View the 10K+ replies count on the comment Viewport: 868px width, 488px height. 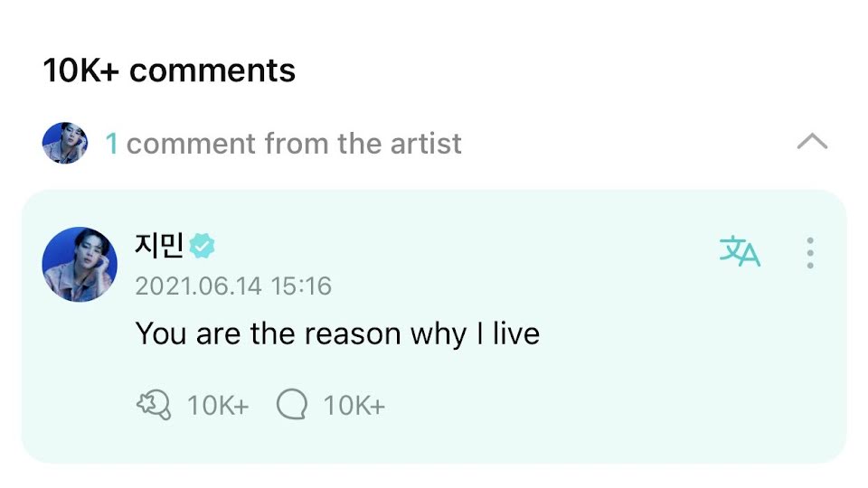pos(354,406)
